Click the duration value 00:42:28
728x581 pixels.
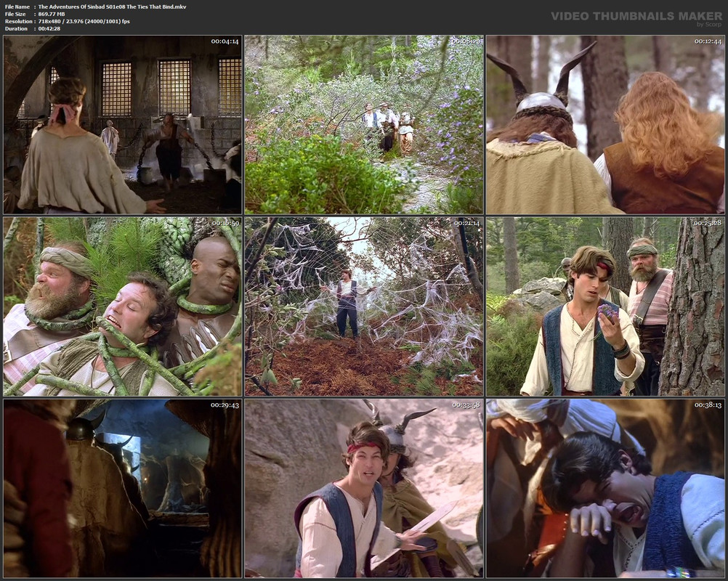click(49, 29)
